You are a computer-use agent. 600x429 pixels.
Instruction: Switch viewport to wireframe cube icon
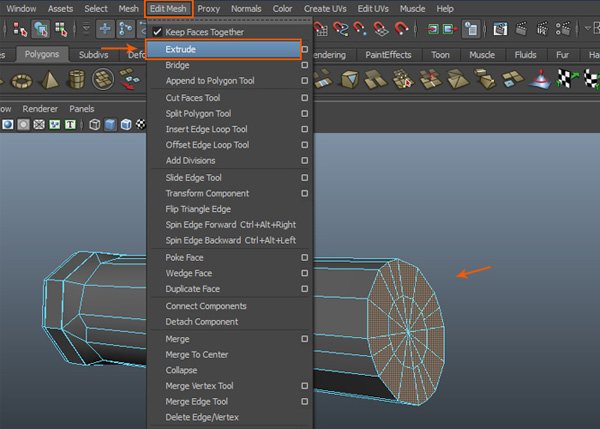(94, 125)
